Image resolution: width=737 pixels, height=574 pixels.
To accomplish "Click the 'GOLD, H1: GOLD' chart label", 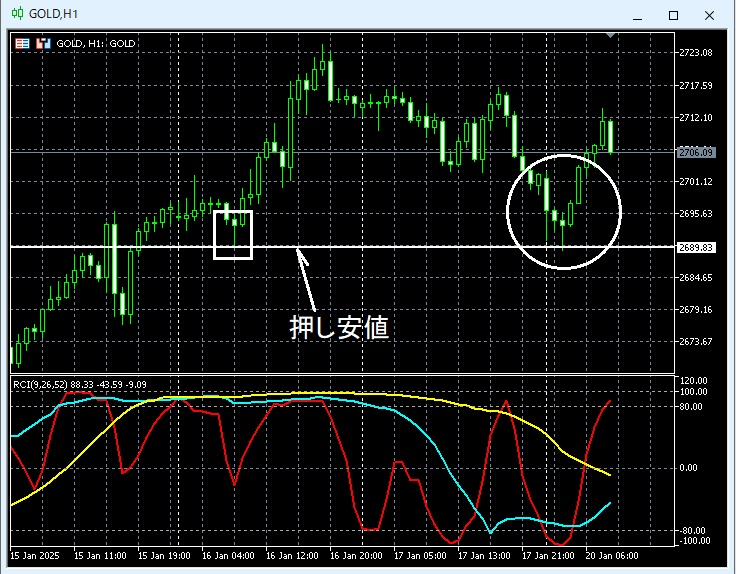I will pos(96,44).
